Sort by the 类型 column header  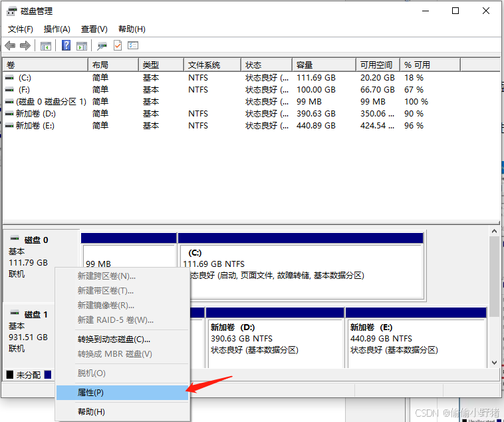coord(162,65)
